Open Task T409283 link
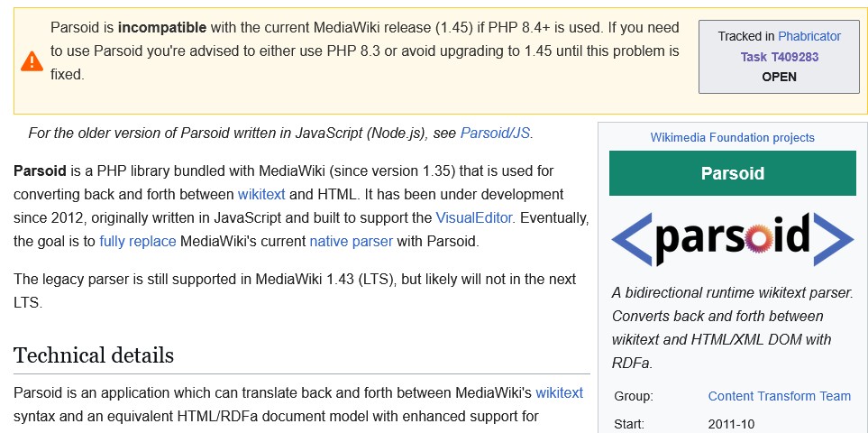The width and height of the screenshot is (868, 433). [x=779, y=57]
